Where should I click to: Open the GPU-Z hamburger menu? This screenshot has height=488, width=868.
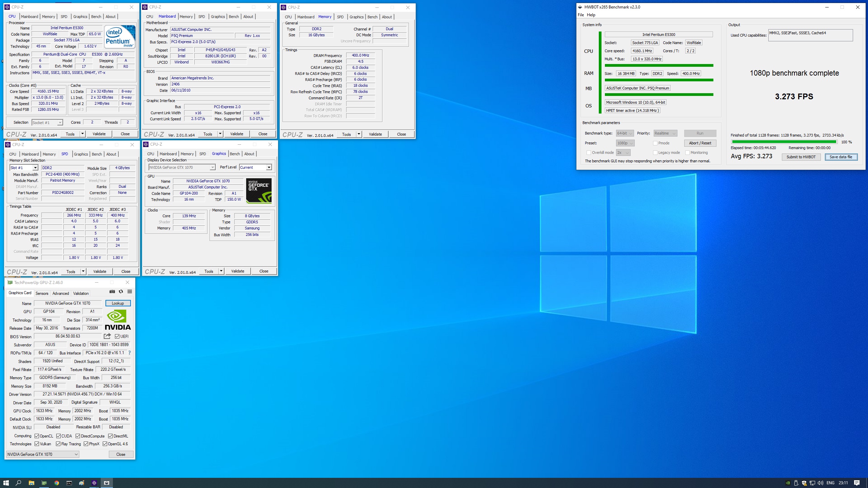tap(130, 291)
